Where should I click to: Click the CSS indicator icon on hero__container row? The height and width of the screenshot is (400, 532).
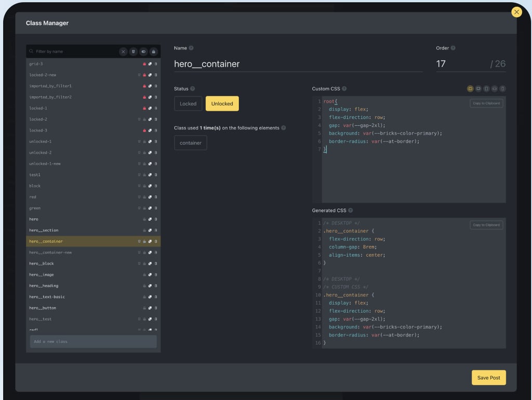click(139, 242)
